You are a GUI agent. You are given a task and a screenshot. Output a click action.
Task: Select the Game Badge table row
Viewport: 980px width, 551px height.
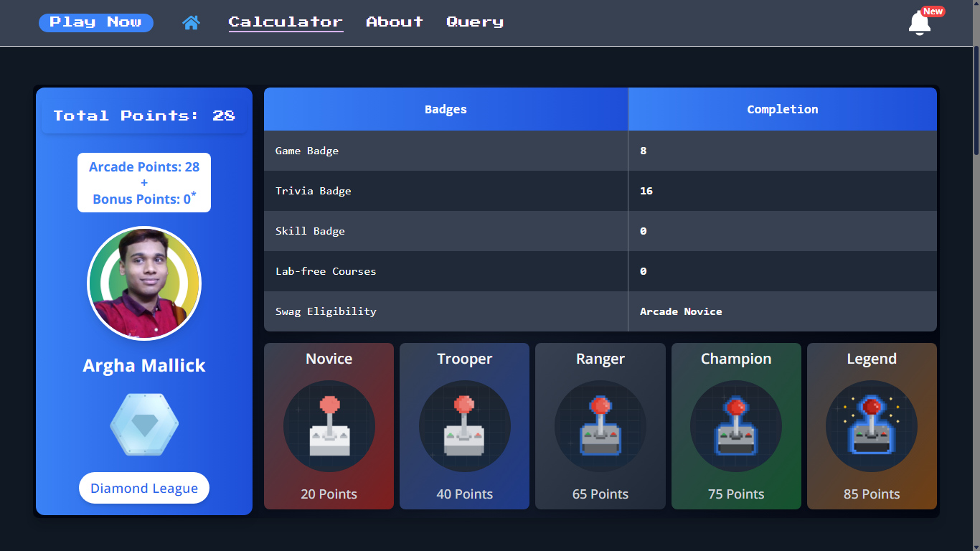point(446,151)
